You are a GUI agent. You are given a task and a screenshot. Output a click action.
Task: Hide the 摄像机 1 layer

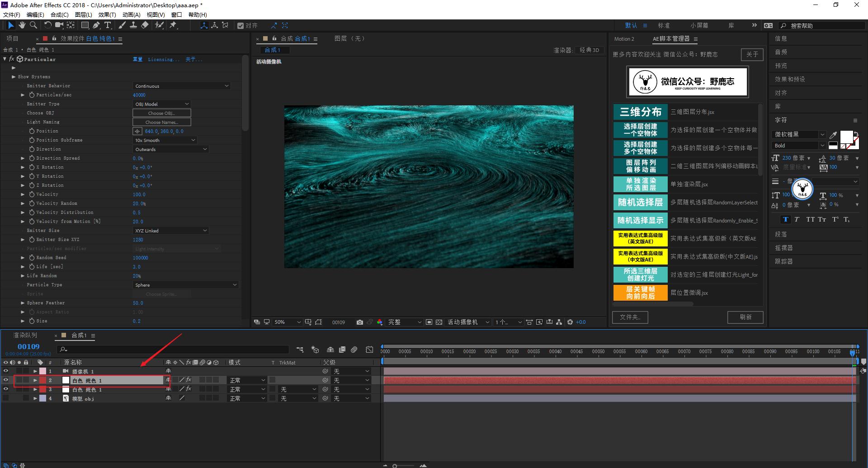coord(6,371)
